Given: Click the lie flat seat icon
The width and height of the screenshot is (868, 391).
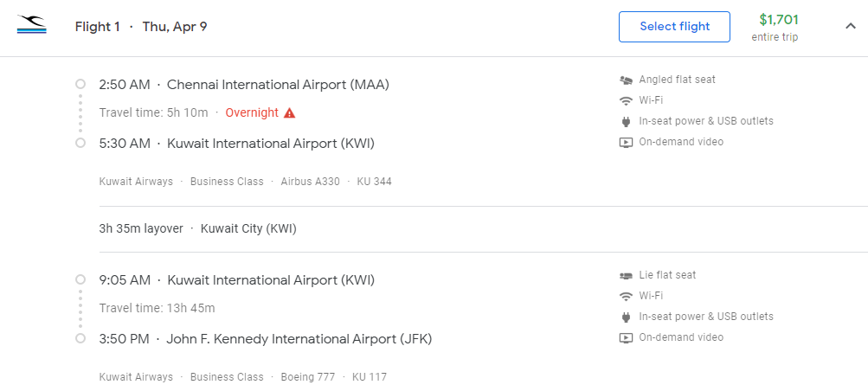Looking at the screenshot, I should pos(626,275).
